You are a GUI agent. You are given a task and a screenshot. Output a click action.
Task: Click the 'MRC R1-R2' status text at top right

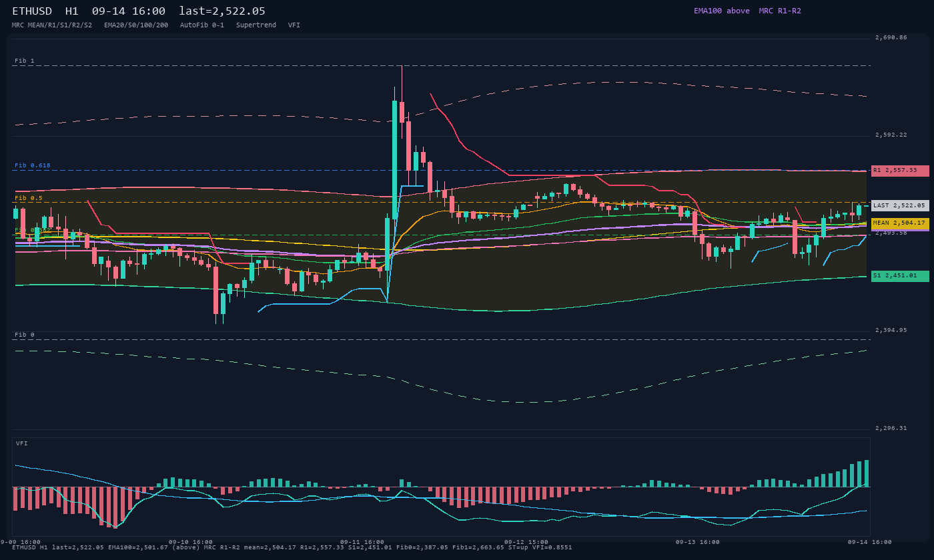click(780, 11)
